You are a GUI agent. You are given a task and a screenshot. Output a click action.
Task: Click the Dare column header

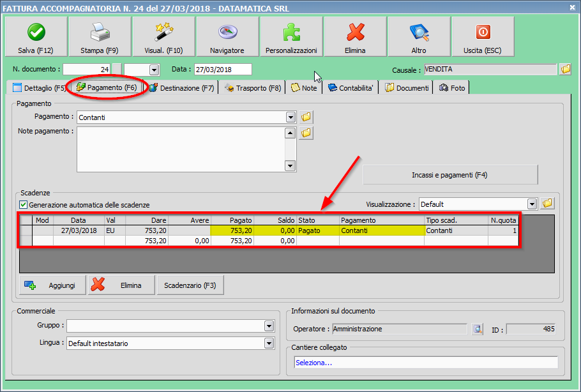147,220
